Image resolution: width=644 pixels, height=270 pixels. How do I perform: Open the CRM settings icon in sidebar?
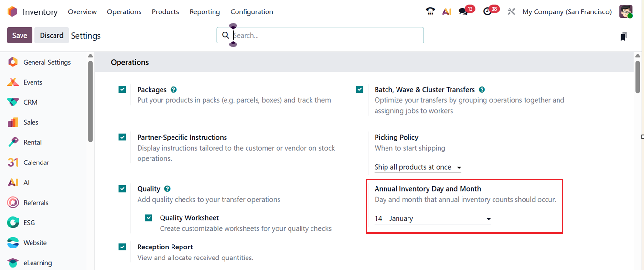pyautogui.click(x=13, y=102)
